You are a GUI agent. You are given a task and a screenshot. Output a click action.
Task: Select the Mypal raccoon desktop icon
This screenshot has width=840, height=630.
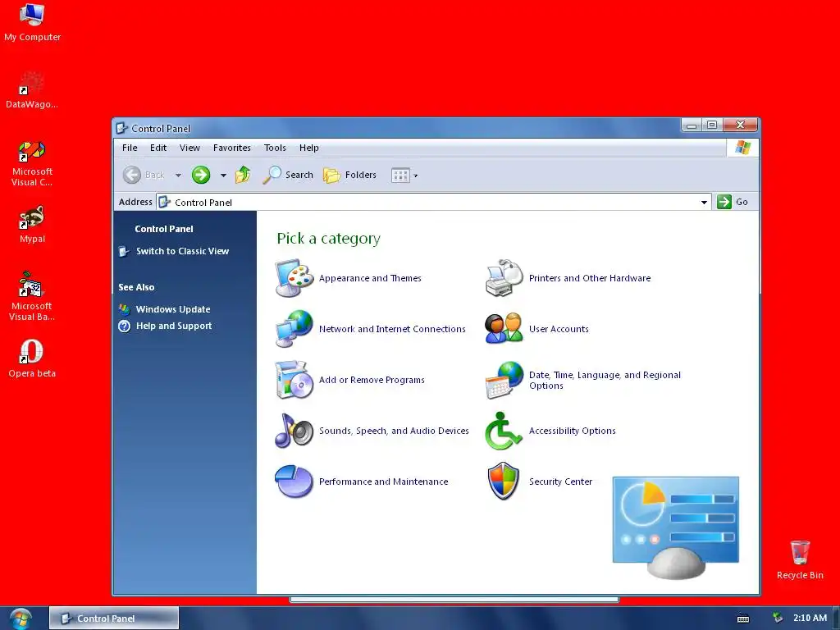[x=32, y=225]
